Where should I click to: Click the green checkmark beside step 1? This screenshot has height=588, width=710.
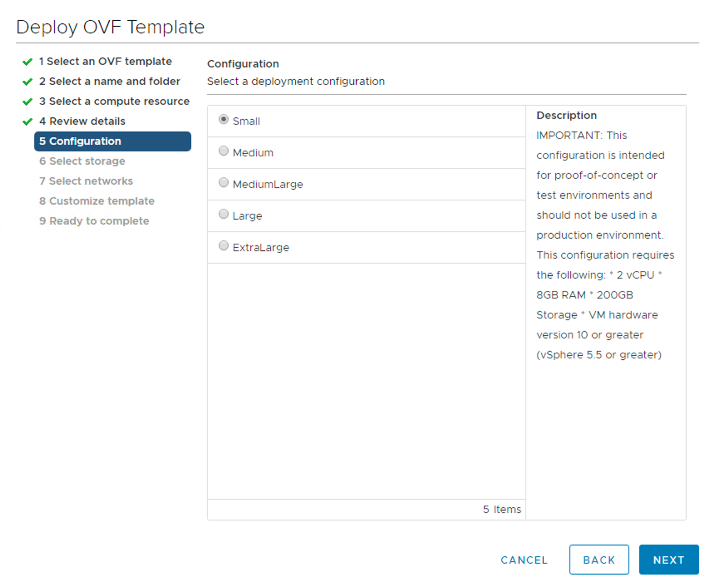tap(27, 62)
